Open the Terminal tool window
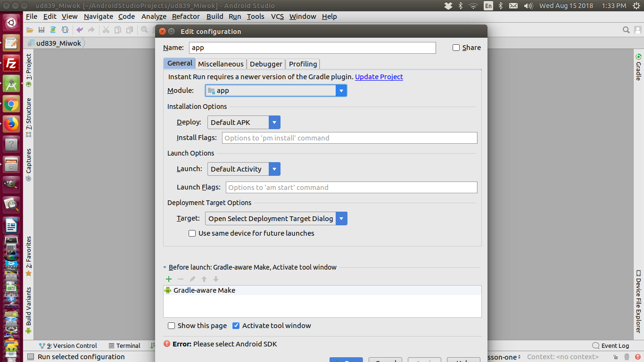This screenshot has height=362, width=644. coord(124,346)
